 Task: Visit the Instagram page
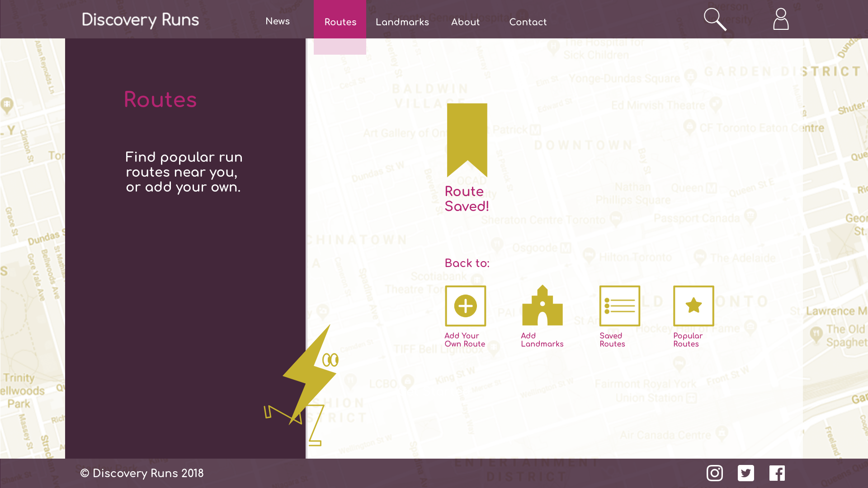click(x=715, y=473)
